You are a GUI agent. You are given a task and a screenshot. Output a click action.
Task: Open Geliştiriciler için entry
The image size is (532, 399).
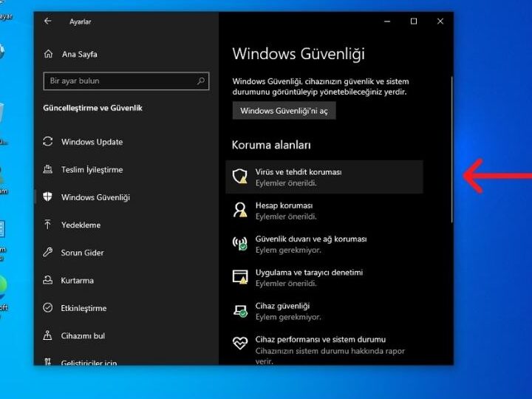89,363
